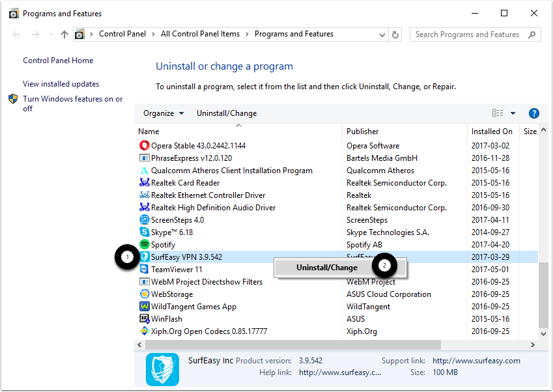This screenshot has height=392, width=553.
Task: Expand the view options dropdown arrow
Action: (513, 113)
